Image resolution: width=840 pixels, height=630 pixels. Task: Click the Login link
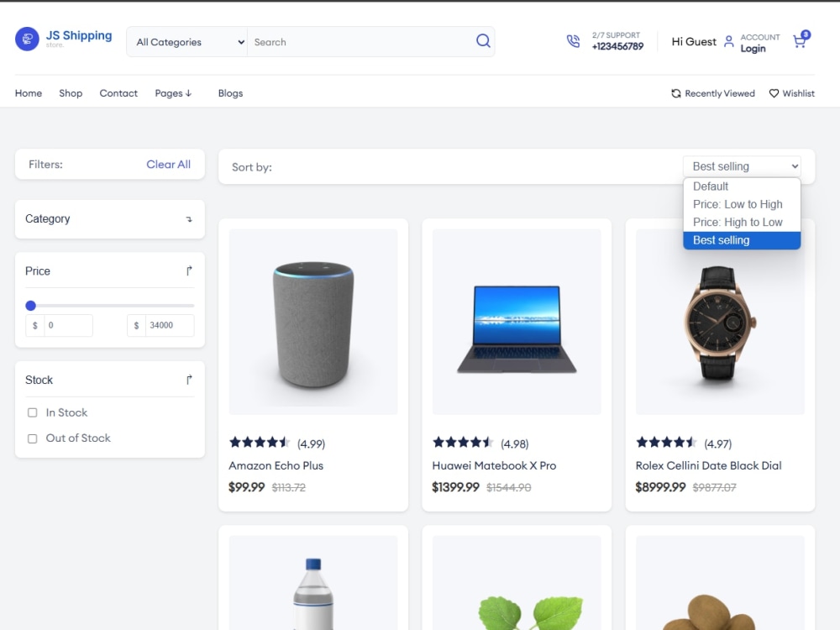pos(753,49)
